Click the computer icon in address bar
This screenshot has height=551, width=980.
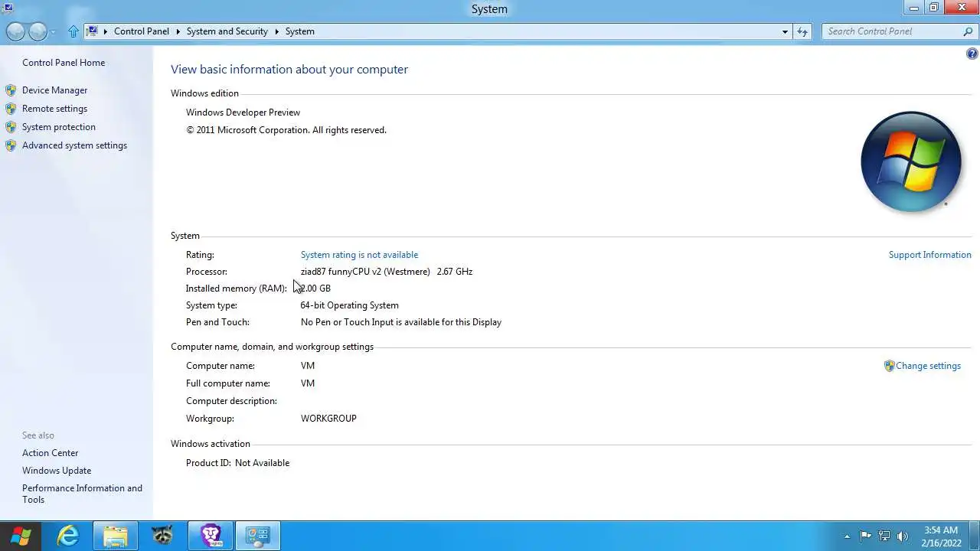coord(92,31)
